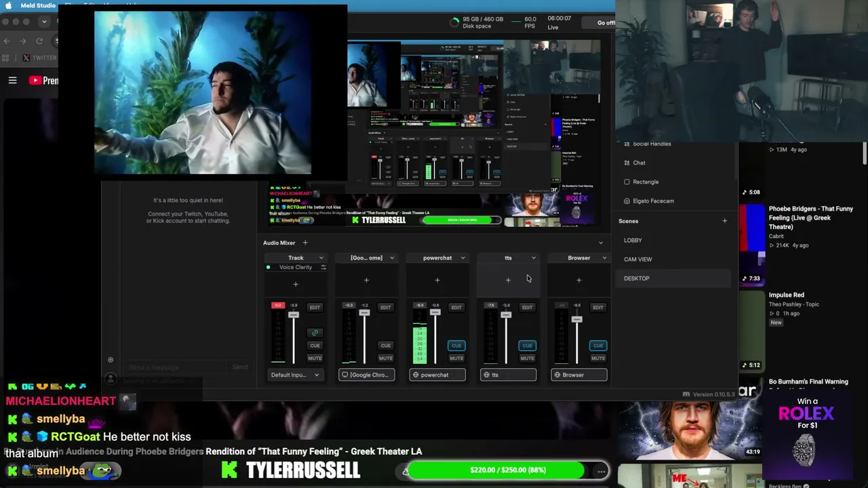Viewport: 868px width, 488px height.
Task: Select the DESKTOP scene
Action: click(673, 278)
